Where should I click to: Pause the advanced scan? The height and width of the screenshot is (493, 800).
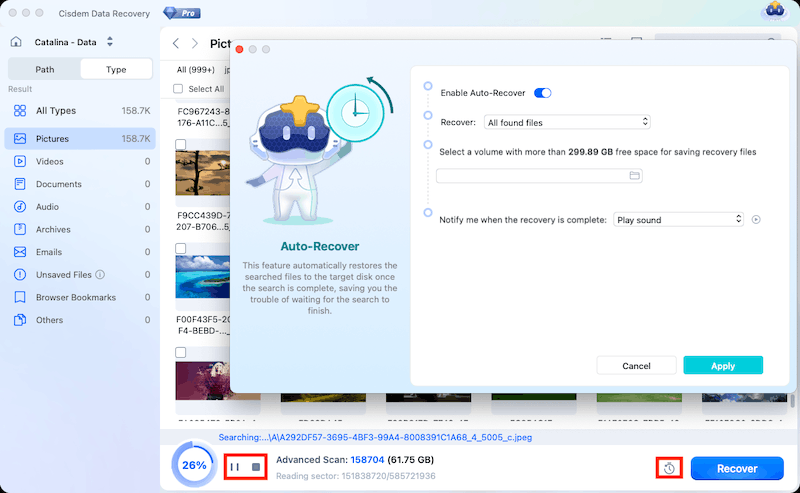tap(235, 466)
